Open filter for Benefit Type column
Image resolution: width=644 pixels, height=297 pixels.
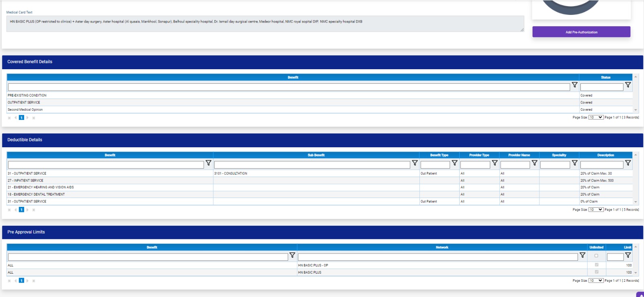pos(454,163)
